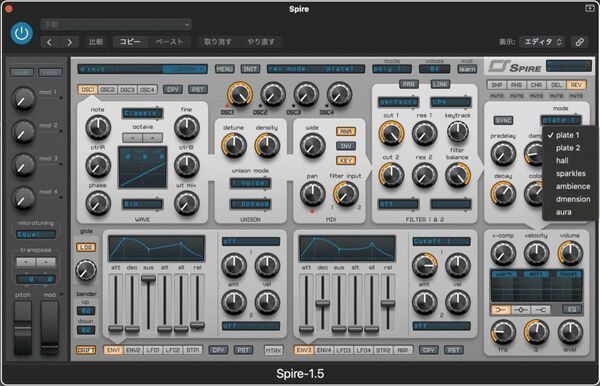Viewport: 600px width, 386px height.
Task: Click the コピー button
Action: pyautogui.click(x=130, y=42)
